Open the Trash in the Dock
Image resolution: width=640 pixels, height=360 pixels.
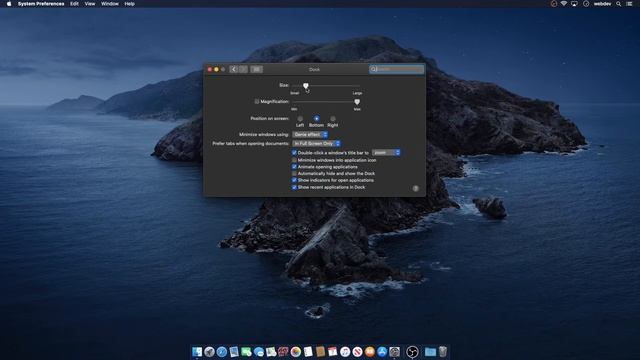[x=443, y=351]
